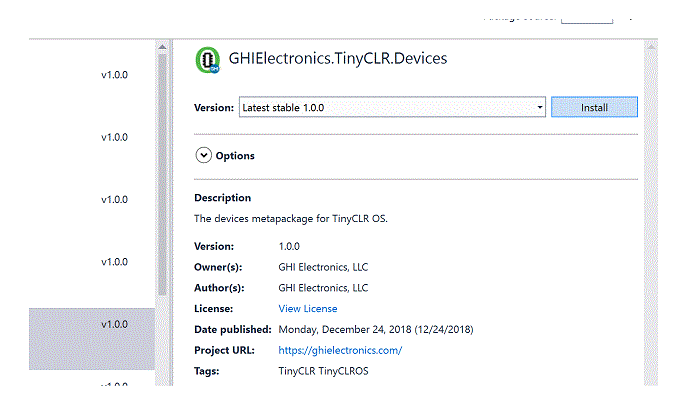Click the GHIElectronics.TinyCLR.Devices package icon
The image size is (680, 407).
[208, 60]
